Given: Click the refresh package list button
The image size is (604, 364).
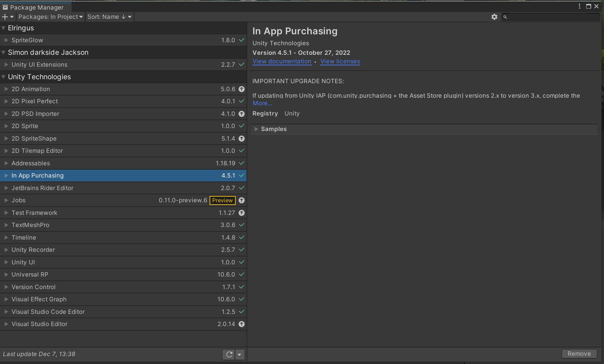Looking at the screenshot, I should coord(229,354).
